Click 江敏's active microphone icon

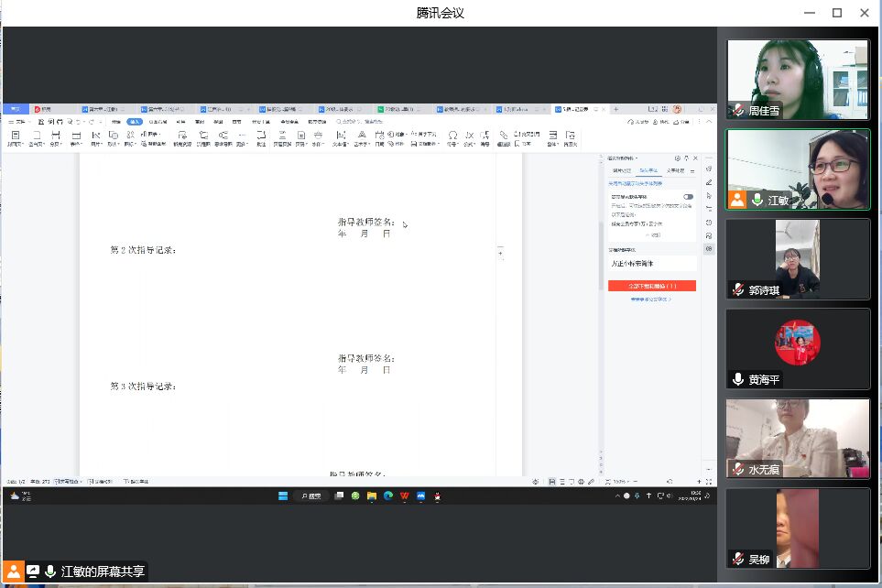pos(757,200)
